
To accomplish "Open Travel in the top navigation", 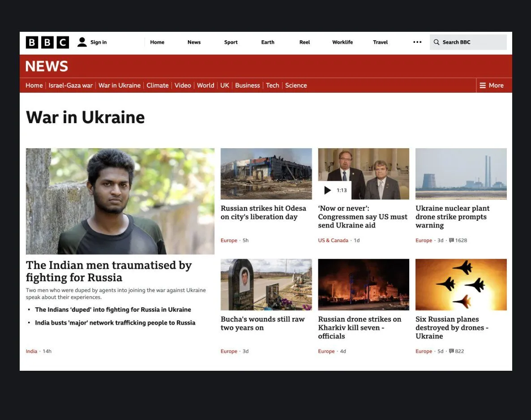I will click(x=380, y=42).
